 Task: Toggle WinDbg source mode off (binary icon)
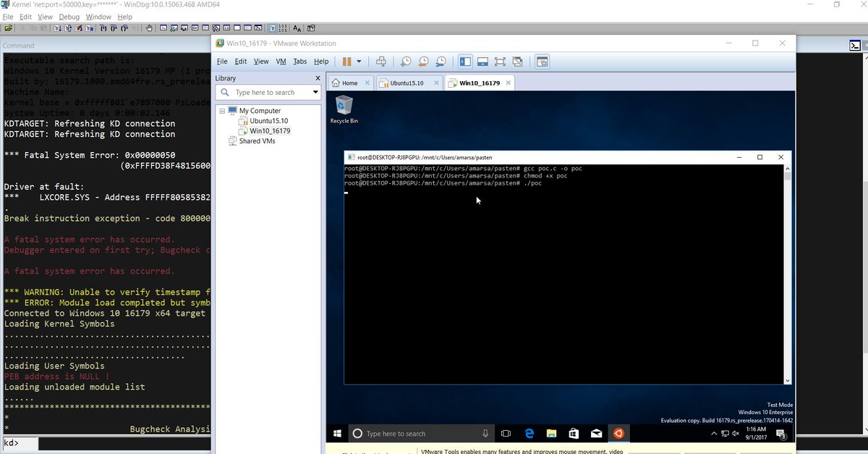pyautogui.click(x=283, y=28)
